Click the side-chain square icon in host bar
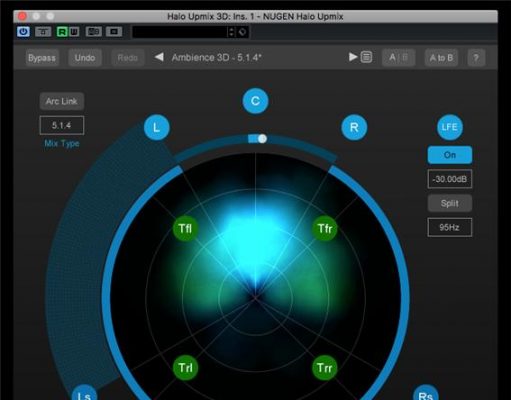This screenshot has height=400, width=511. [114, 32]
